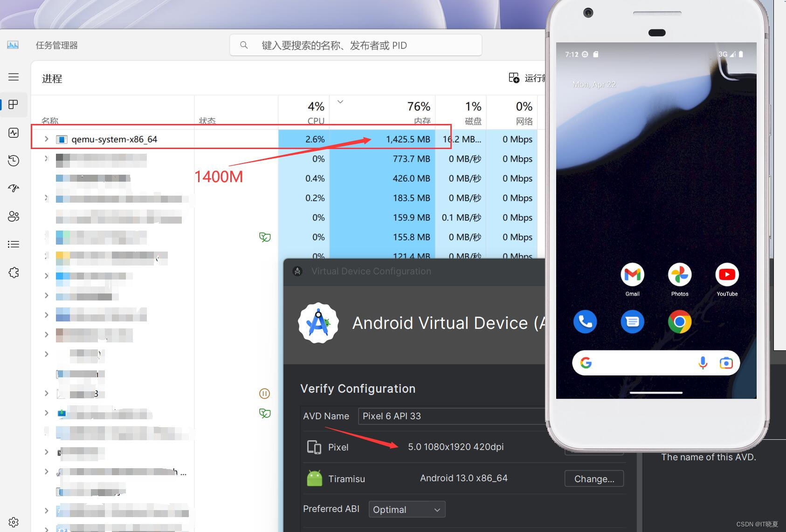The height and width of the screenshot is (532, 786).
Task: Tap the Google voice search microphone
Action: tap(703, 363)
